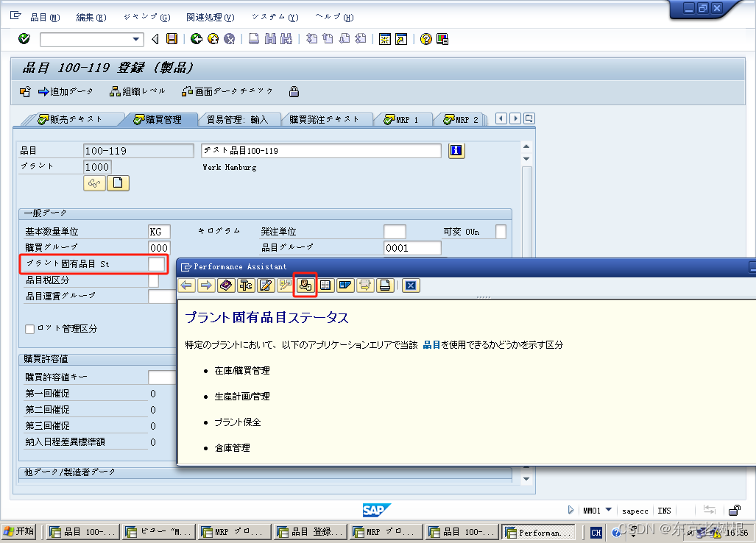
Task: Click the 基本数量単位 field showing KG
Action: tap(159, 232)
